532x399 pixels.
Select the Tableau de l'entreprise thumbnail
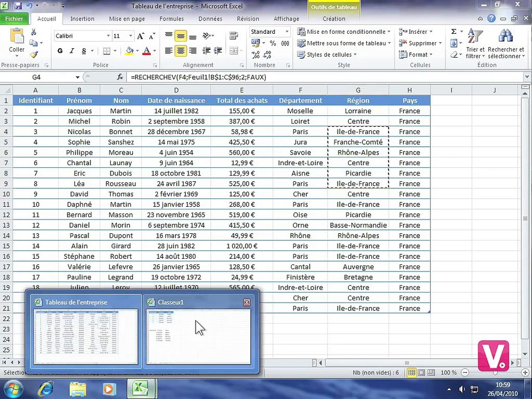86,331
